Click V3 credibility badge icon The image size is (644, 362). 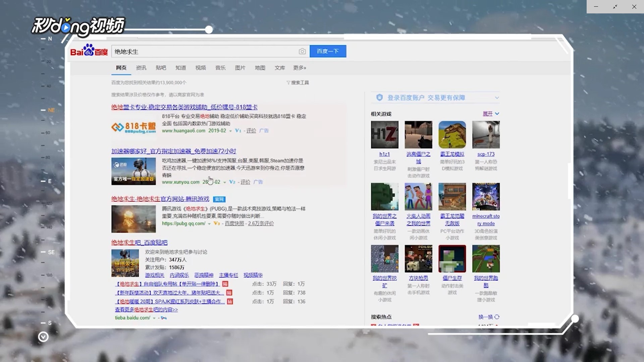pos(217,223)
